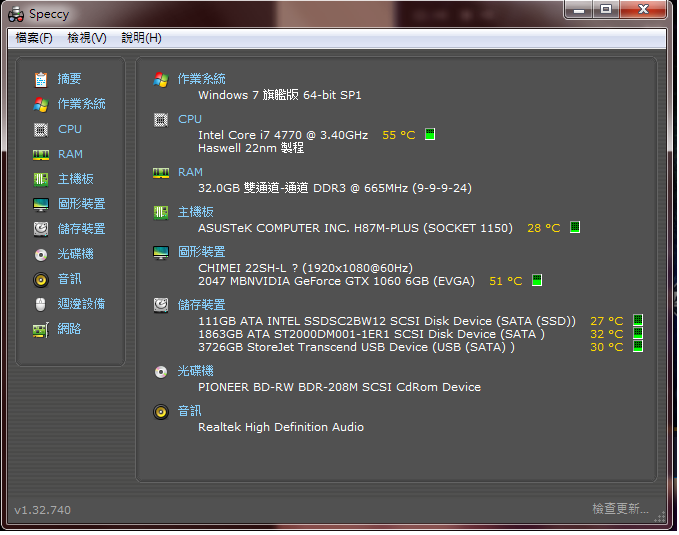Open the 儲存裝置 heading link in summary
The image size is (679, 535).
click(201, 305)
